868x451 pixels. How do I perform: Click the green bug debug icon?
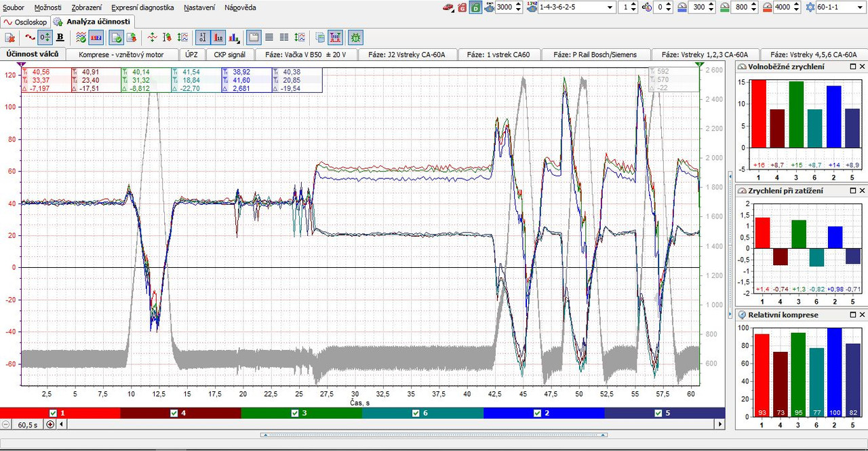point(356,37)
